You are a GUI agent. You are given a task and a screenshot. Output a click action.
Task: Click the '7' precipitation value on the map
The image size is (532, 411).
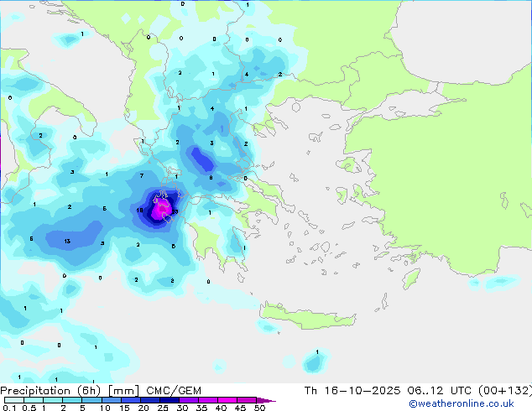(x=142, y=175)
